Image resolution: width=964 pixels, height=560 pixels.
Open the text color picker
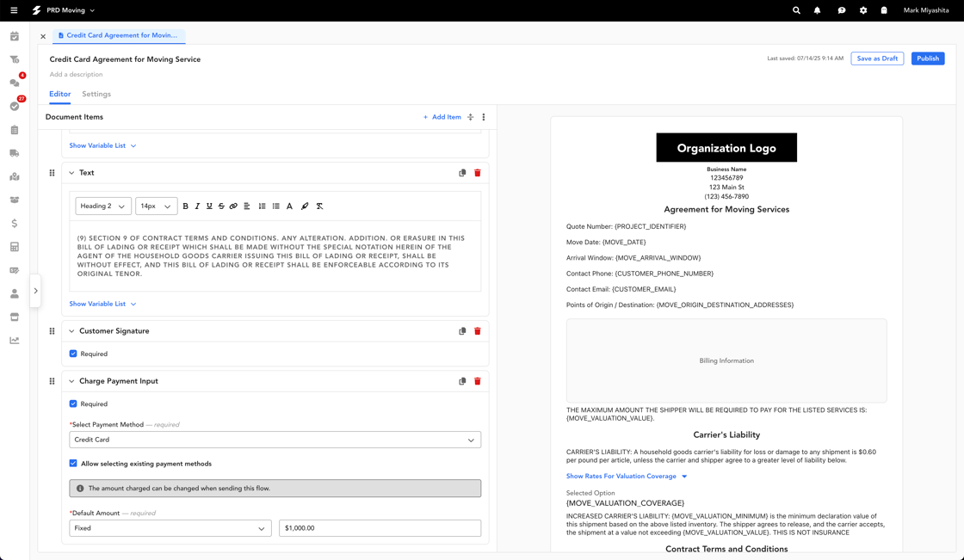(289, 206)
